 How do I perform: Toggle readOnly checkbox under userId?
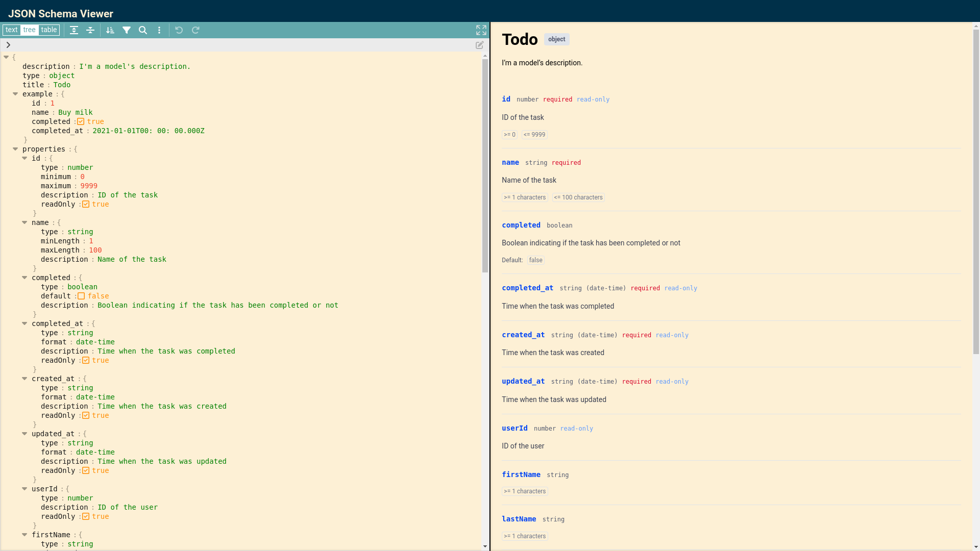pos(86,516)
